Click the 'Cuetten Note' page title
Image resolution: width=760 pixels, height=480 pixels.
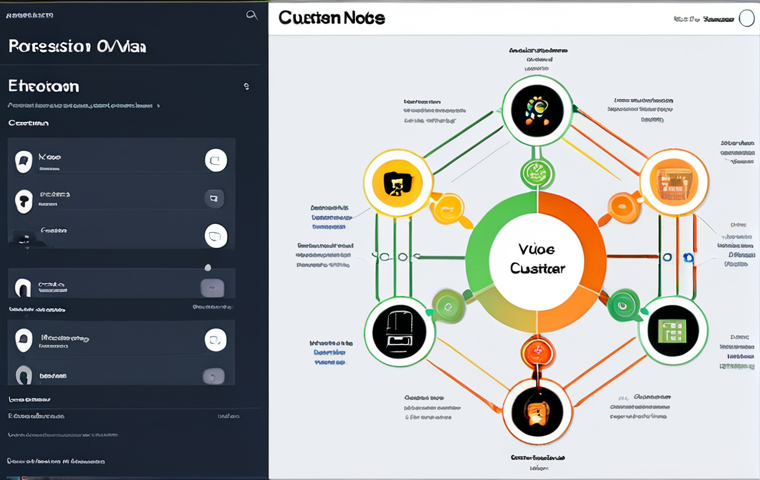[332, 18]
